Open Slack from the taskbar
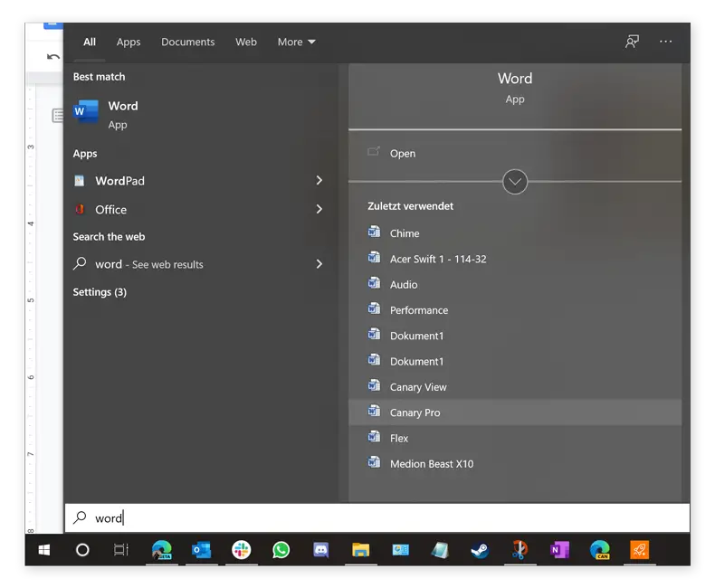The image size is (715, 588). 242,550
